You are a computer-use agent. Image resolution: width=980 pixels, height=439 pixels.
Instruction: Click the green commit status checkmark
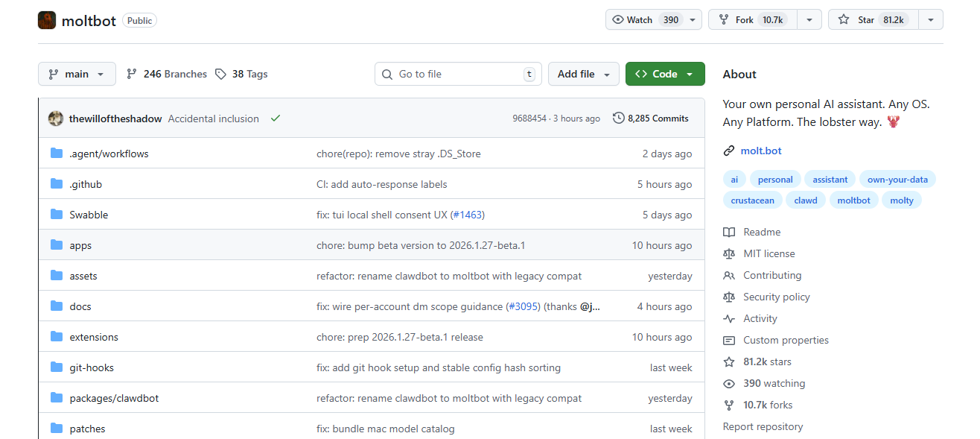point(276,119)
